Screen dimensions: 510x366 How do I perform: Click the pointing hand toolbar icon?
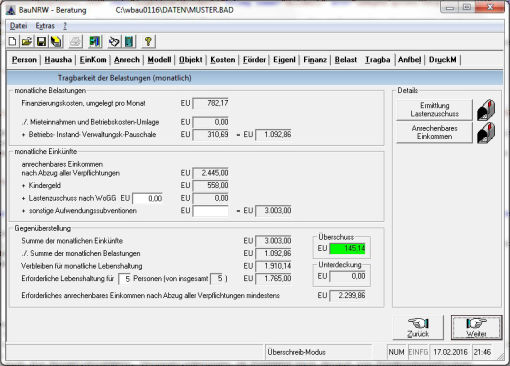click(114, 42)
